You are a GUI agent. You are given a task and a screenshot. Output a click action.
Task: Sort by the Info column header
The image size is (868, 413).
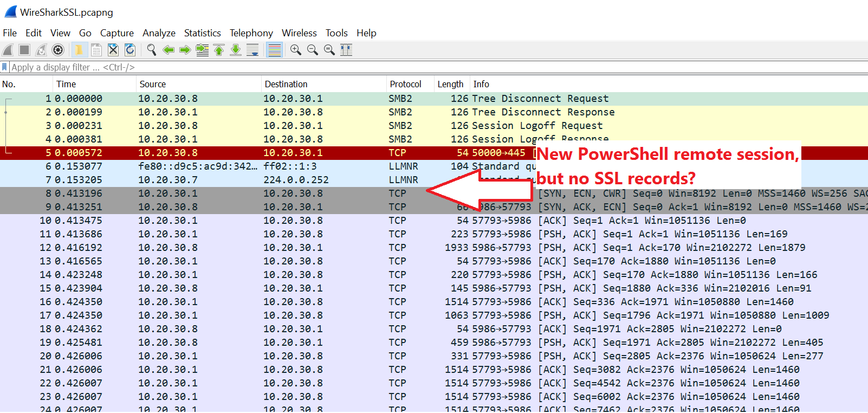[669, 84]
